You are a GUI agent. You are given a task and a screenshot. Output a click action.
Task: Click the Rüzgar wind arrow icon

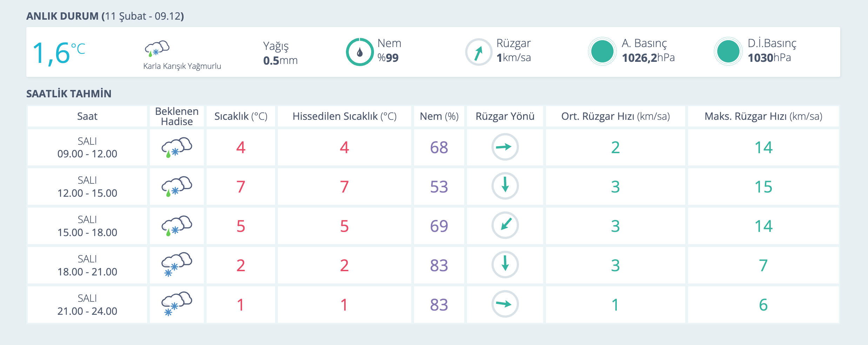(478, 51)
